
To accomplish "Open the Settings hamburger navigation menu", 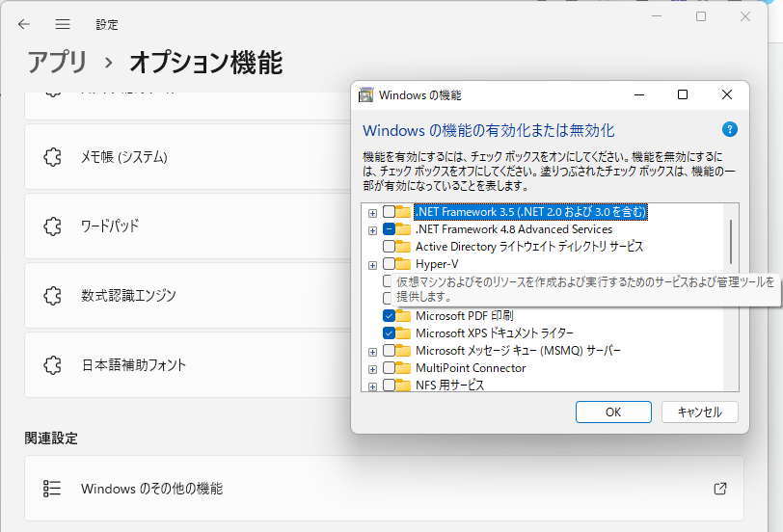I will [63, 24].
